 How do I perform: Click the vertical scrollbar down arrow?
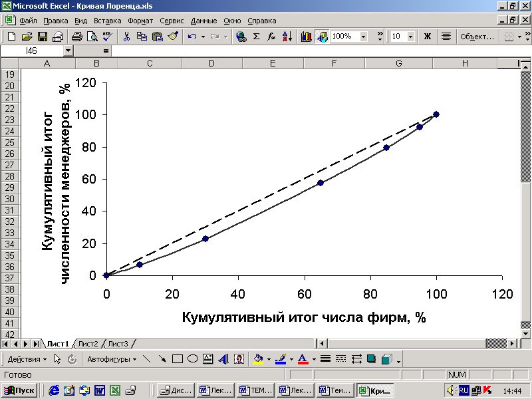click(x=525, y=334)
